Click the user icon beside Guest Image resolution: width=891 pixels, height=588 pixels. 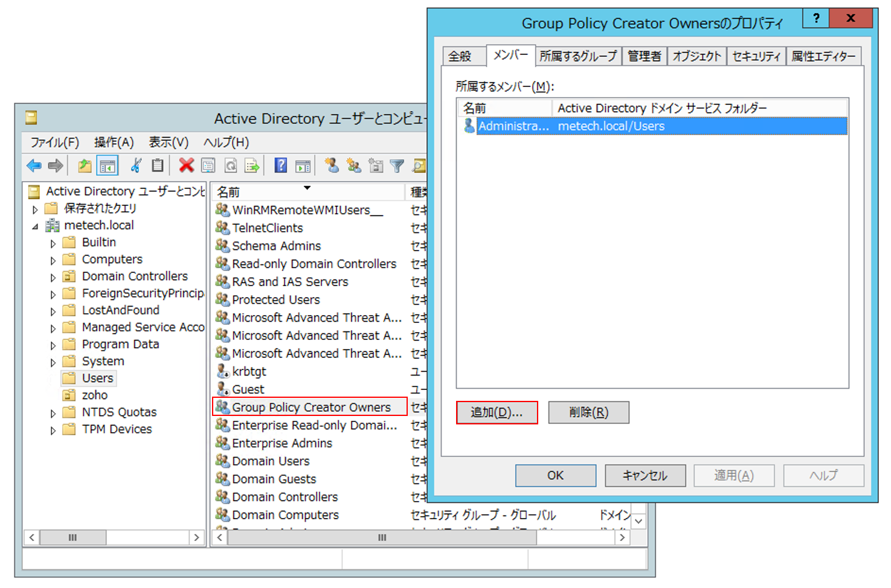[223, 389]
